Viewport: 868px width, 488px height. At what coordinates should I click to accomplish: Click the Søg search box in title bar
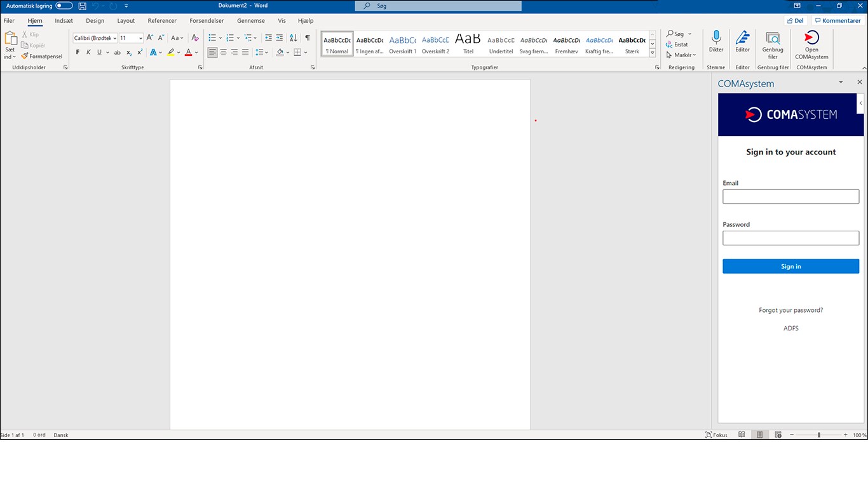[x=438, y=6]
